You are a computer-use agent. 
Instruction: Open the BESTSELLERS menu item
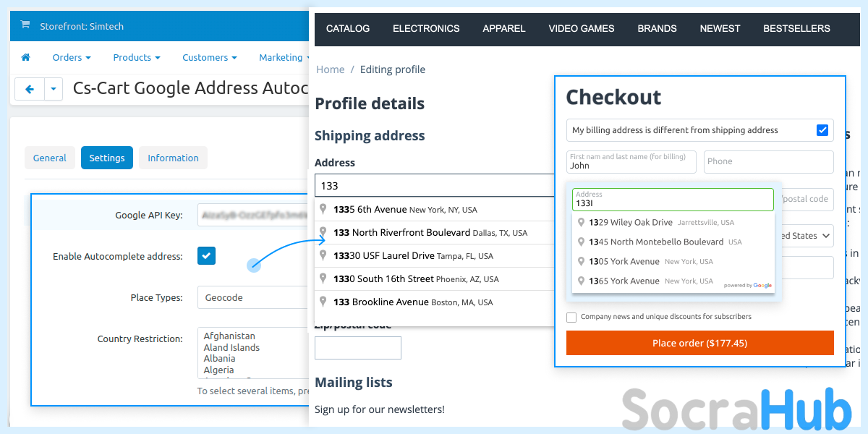[796, 29]
